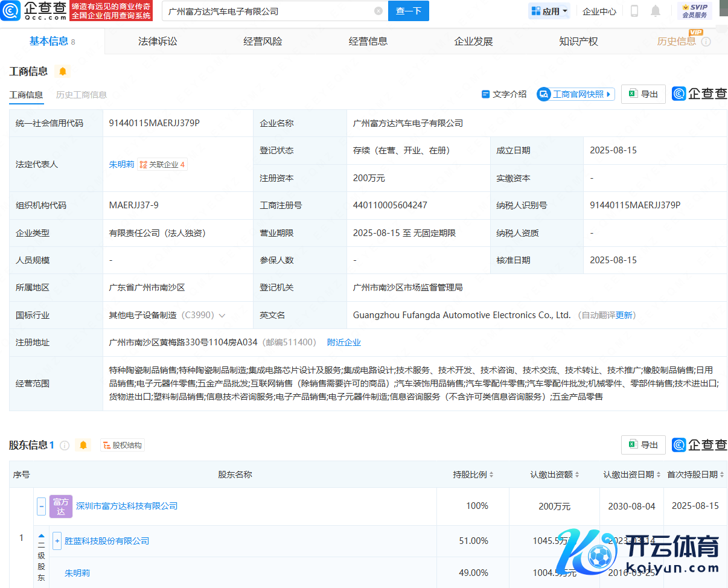Switch to the 法律诉讼 tab
728x588 pixels.
[x=158, y=41]
